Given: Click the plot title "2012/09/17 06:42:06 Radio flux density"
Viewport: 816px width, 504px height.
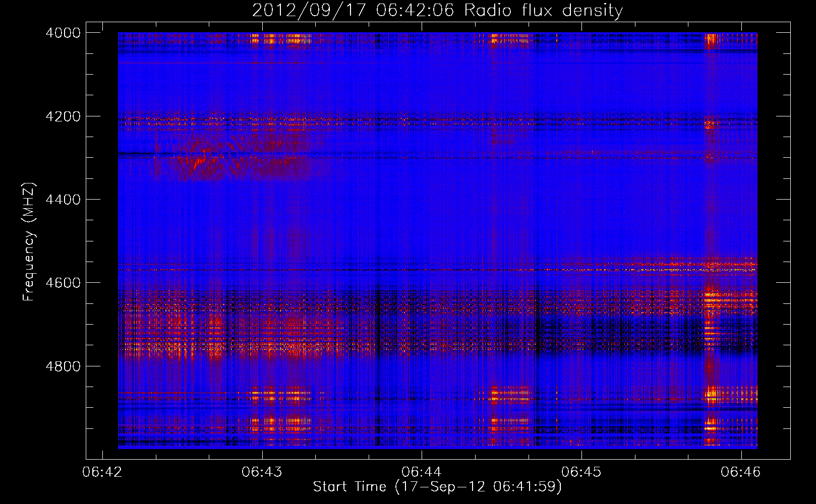Looking at the screenshot, I should 438,10.
